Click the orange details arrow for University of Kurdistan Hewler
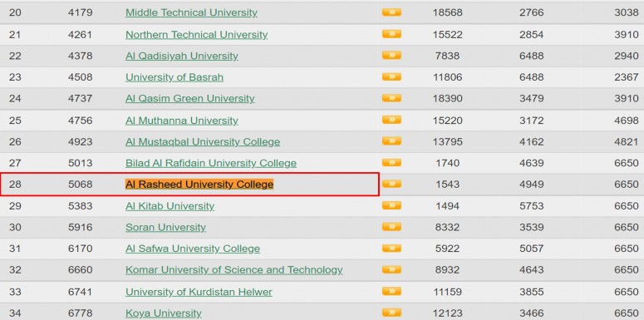Image resolution: width=644 pixels, height=320 pixels. (391, 291)
